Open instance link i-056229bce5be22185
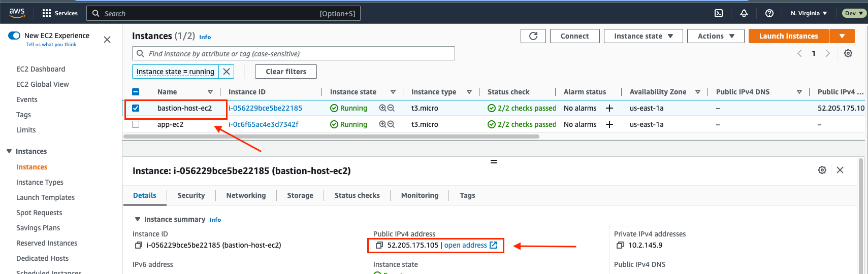Image resolution: width=868 pixels, height=274 pixels. [x=265, y=108]
